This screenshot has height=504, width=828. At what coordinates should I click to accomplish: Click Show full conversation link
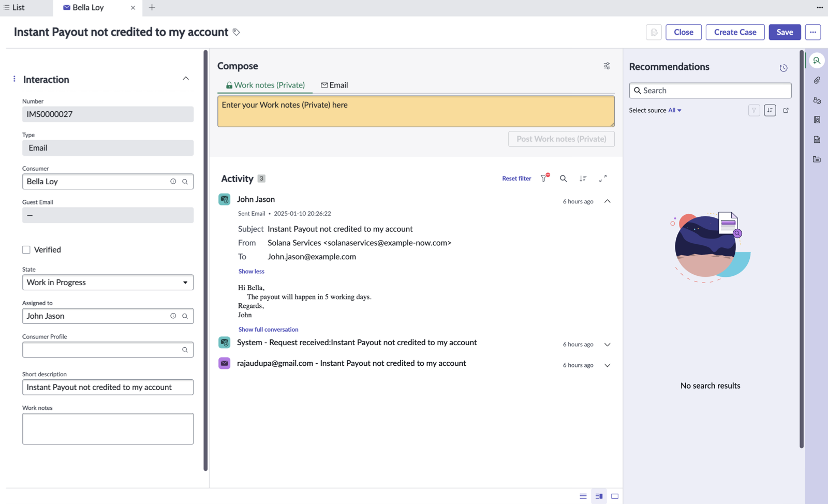[268, 330]
